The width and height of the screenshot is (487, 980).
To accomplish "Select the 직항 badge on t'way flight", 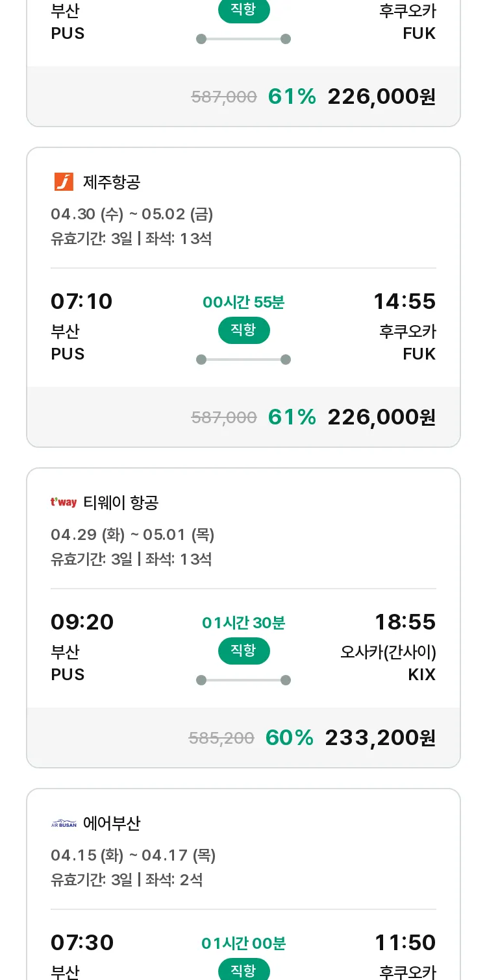I will coord(243,651).
